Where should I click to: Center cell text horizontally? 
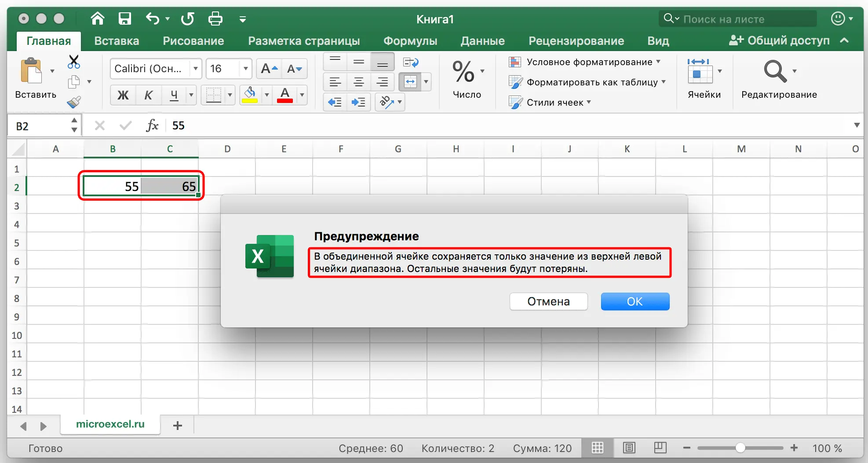point(359,82)
